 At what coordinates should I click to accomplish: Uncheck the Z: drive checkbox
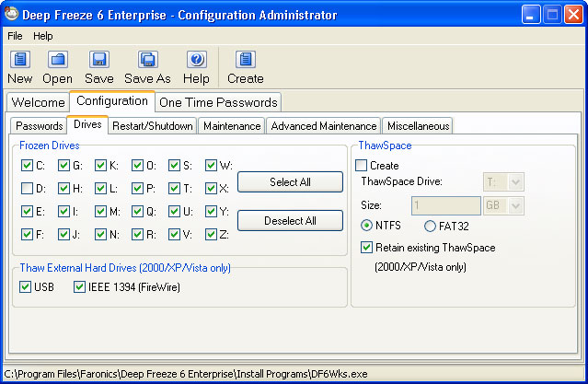click(x=211, y=235)
